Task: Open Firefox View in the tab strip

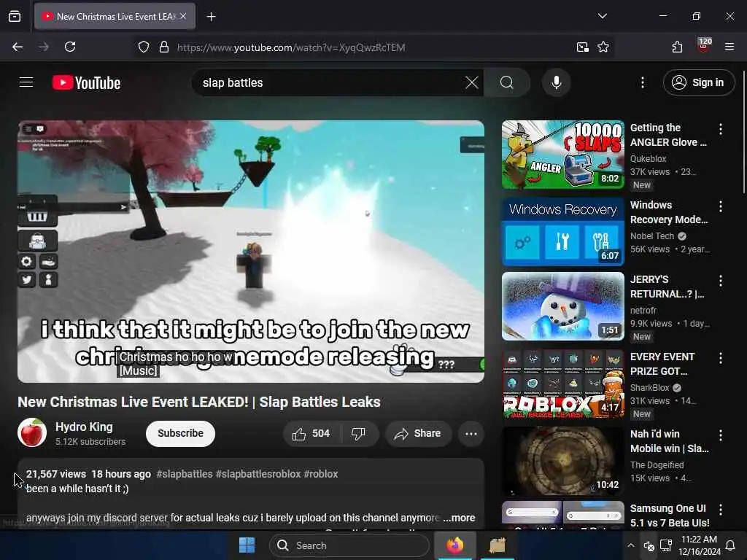Action: pos(15,16)
